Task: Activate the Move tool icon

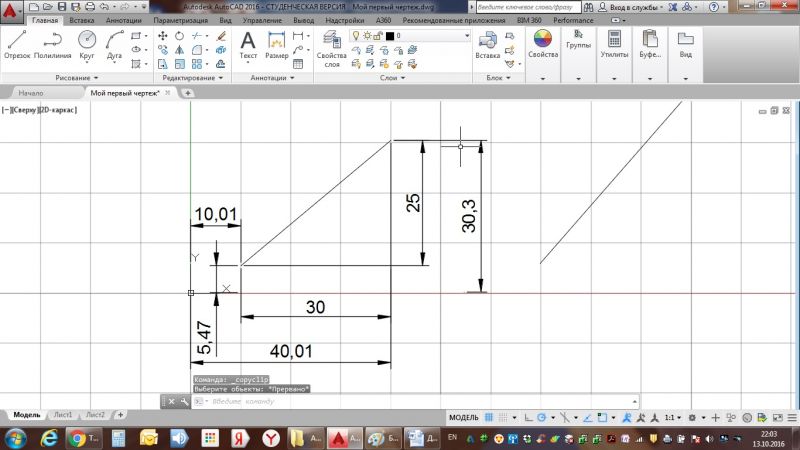Action: (163, 36)
